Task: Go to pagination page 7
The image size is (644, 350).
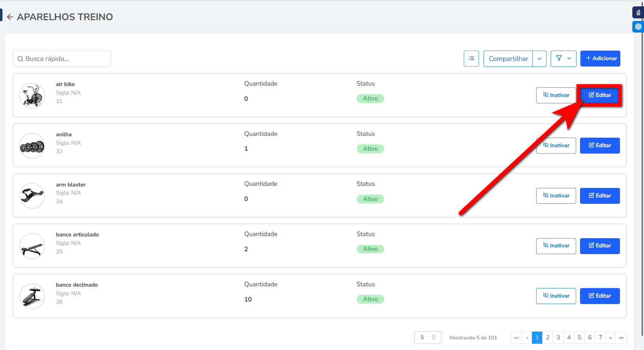Action: (x=600, y=338)
